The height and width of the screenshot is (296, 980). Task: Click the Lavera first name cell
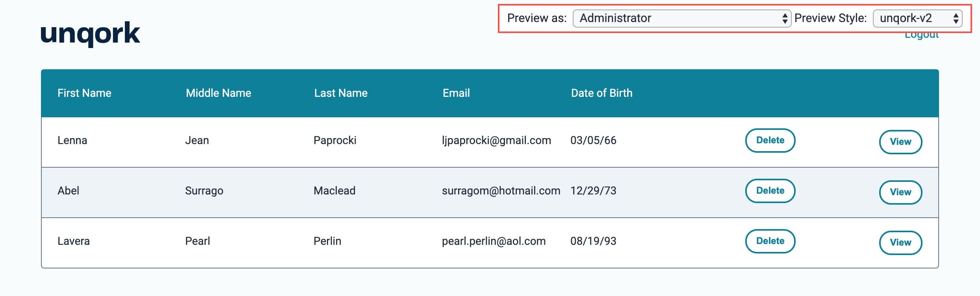point(74,241)
